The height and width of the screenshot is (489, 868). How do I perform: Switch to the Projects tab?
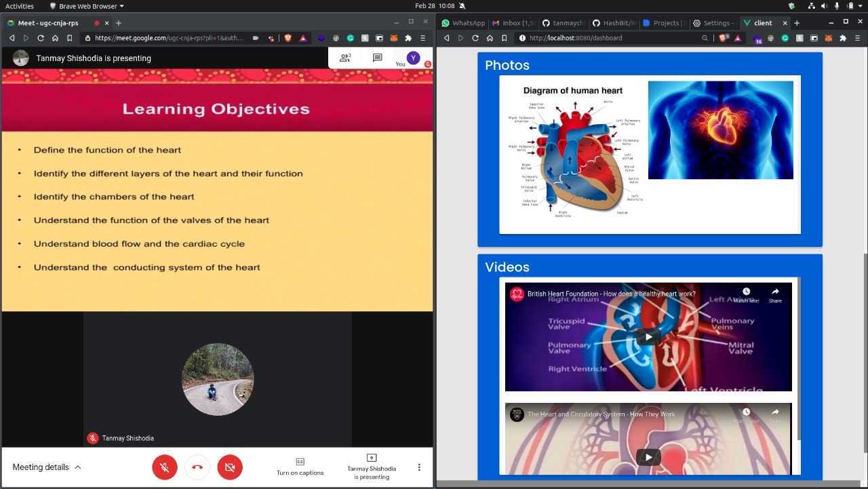[x=665, y=22]
